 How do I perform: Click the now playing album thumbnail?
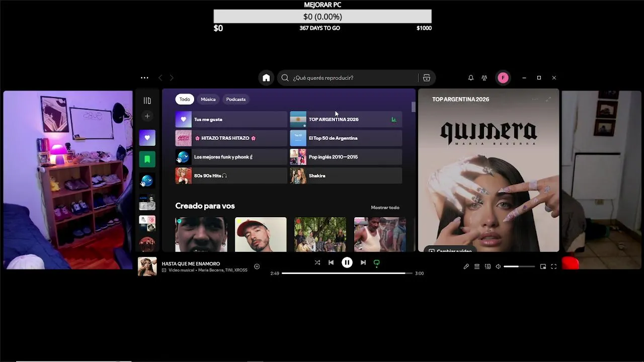click(147, 266)
